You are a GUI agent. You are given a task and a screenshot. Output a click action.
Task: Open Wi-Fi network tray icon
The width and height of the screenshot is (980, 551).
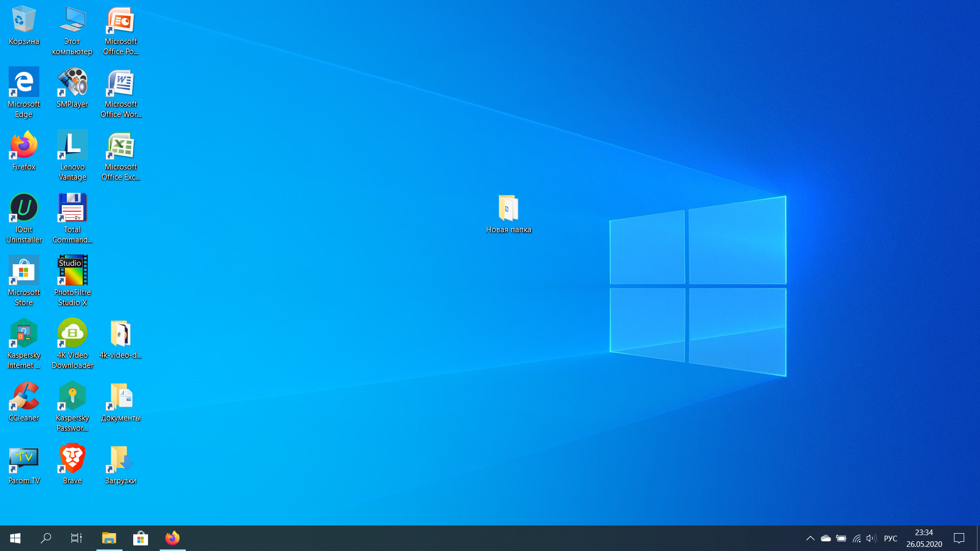(856, 538)
